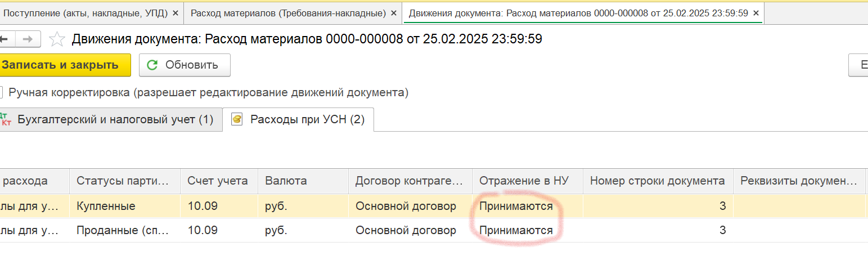Close the Расход материалов (Требования-накладные) tab

pyautogui.click(x=394, y=13)
